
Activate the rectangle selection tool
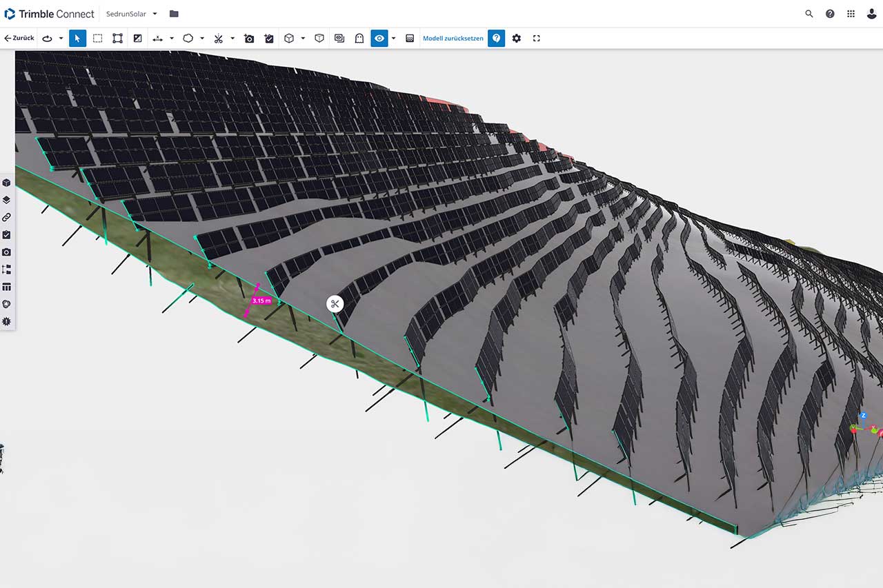point(97,39)
